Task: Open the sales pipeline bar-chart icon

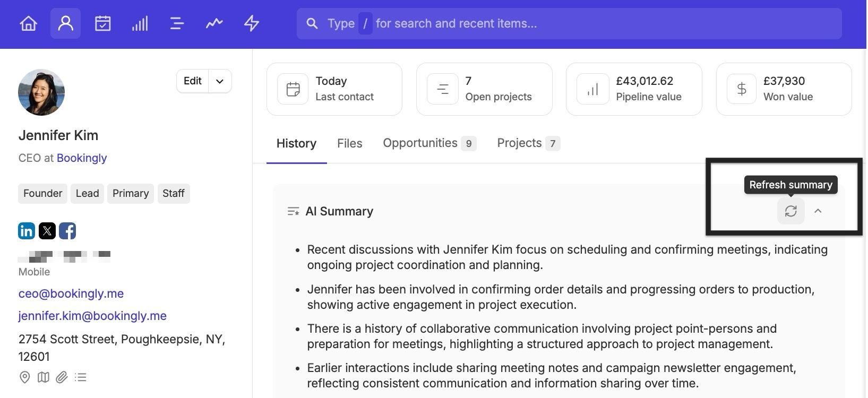Action: 140,23
